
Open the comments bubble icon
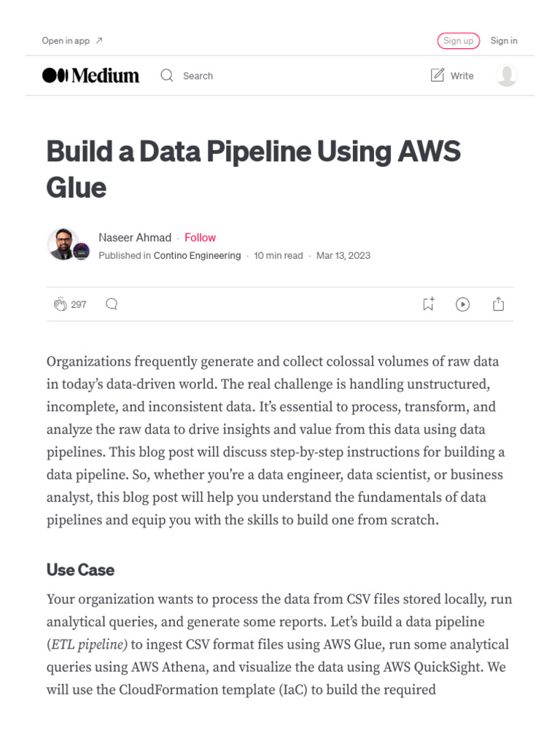tap(112, 304)
